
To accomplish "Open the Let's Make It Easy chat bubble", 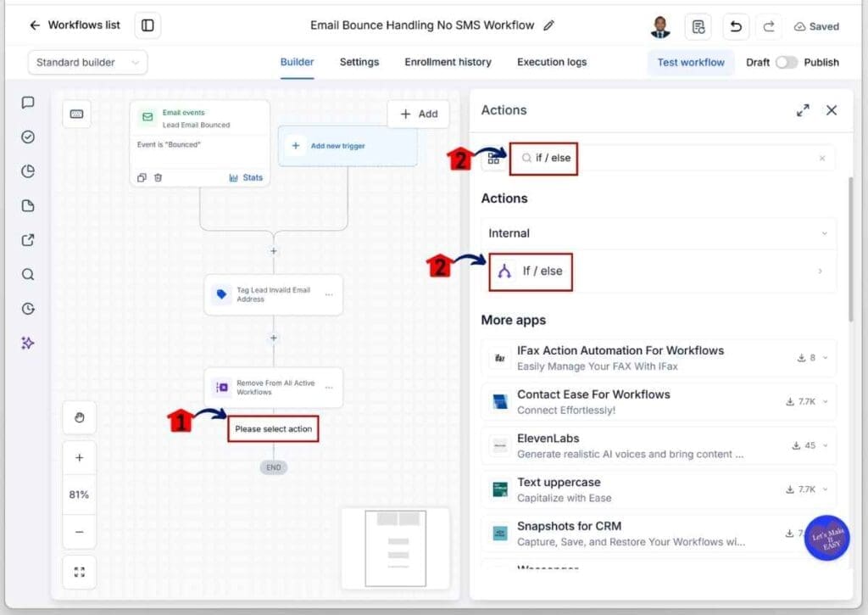I will click(x=827, y=538).
